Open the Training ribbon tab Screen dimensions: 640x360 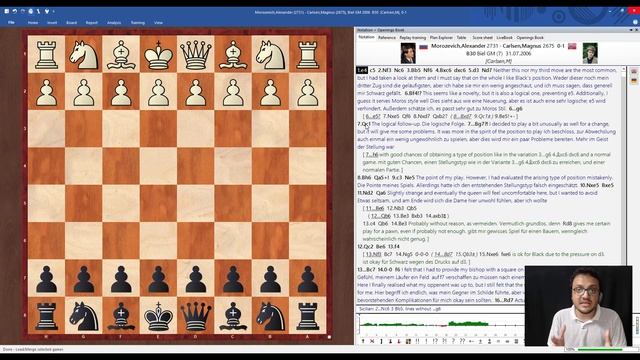click(x=138, y=23)
